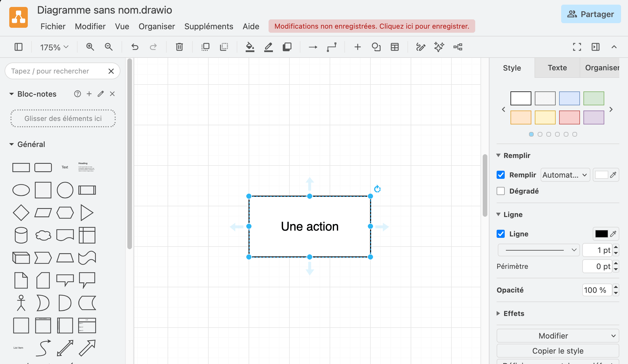The width and height of the screenshot is (628, 364).
Task: Open the Aide menu
Action: pos(251,26)
